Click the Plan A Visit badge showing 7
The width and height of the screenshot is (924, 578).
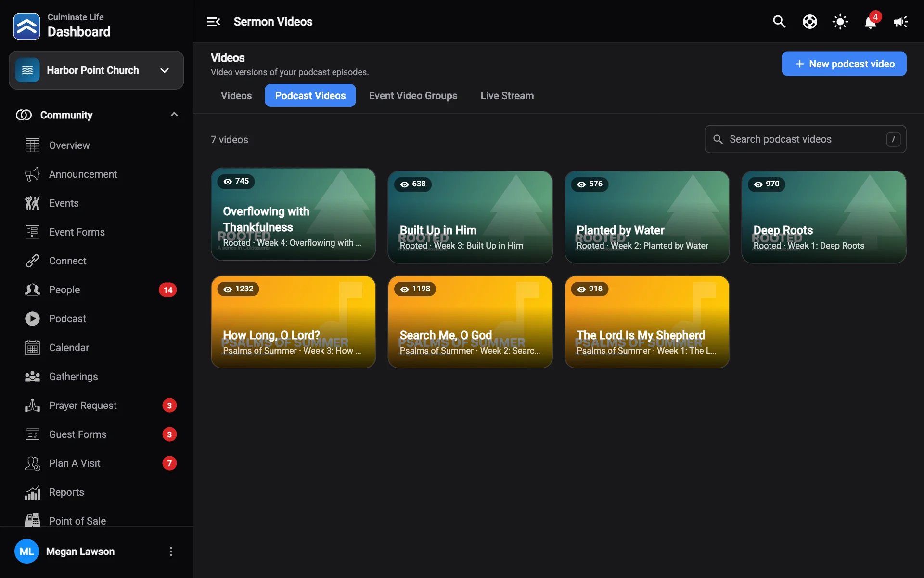click(169, 463)
